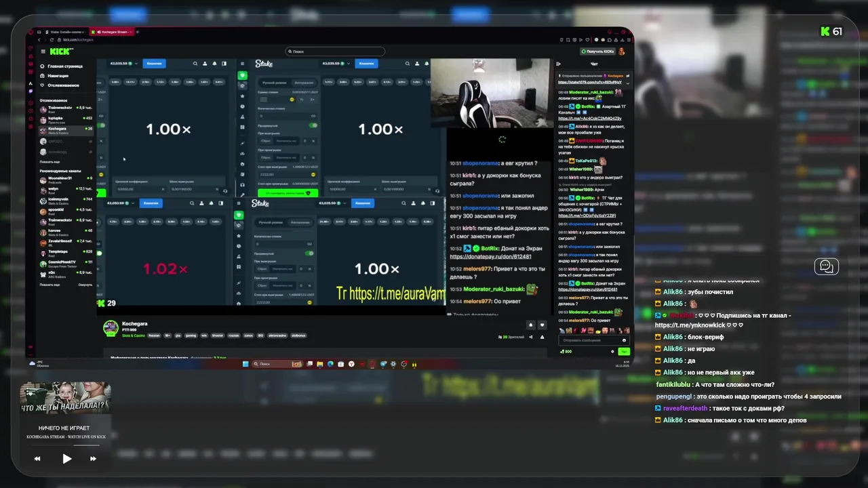This screenshot has height=488, width=868.
Task: Toggle Продвинутый in the lower Stake panel
Action: pos(309,253)
